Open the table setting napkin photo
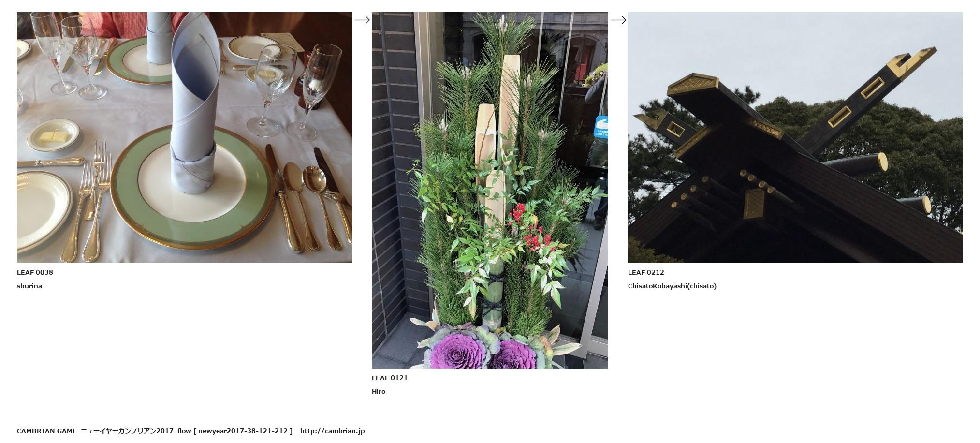 tap(184, 137)
